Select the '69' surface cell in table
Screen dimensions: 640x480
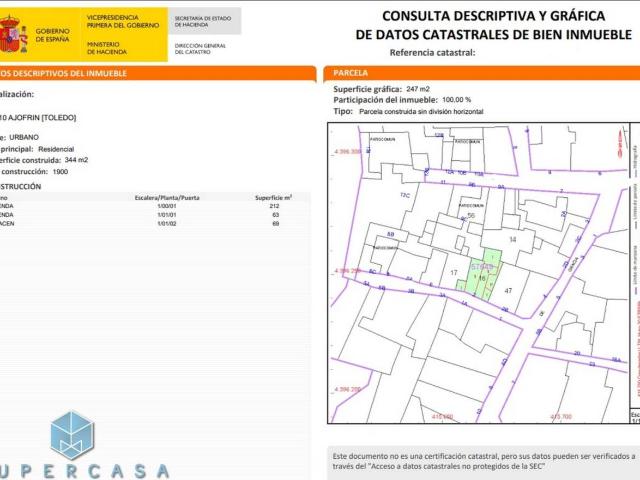[x=276, y=224]
